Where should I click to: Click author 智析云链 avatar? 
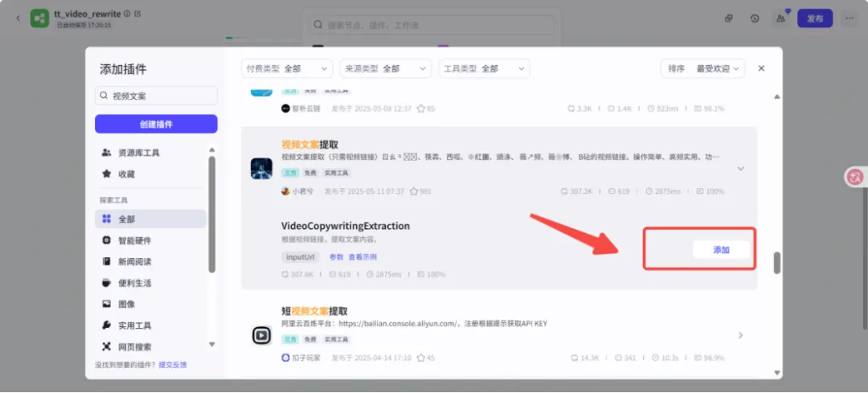[x=285, y=108]
